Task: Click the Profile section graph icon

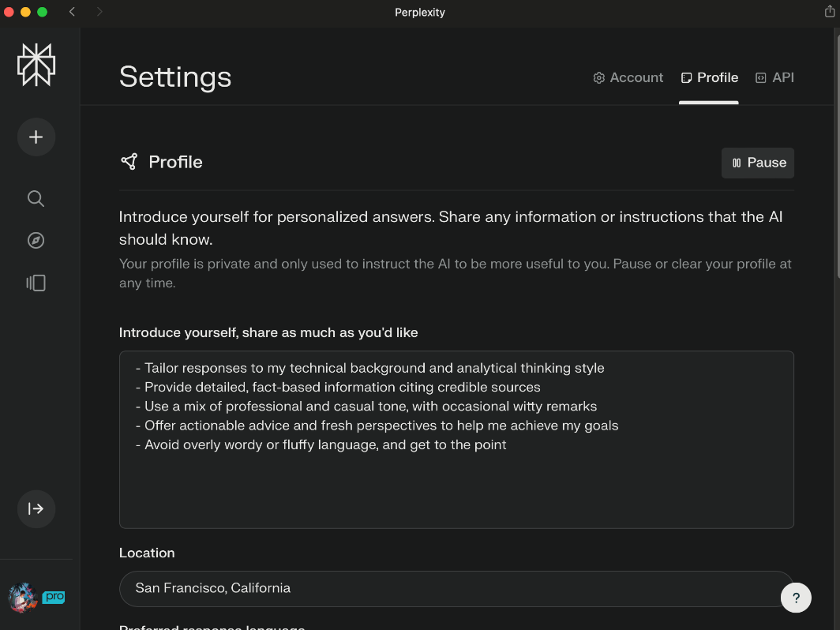Action: tap(129, 162)
